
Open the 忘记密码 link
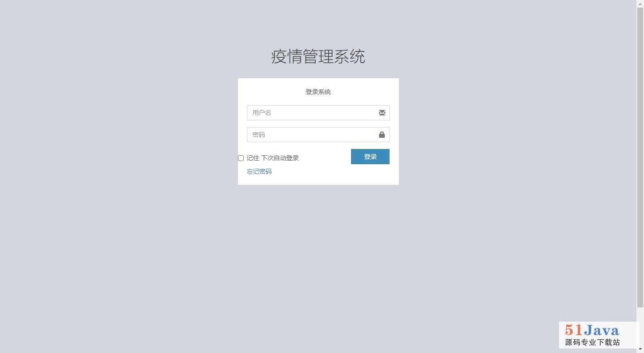259,171
